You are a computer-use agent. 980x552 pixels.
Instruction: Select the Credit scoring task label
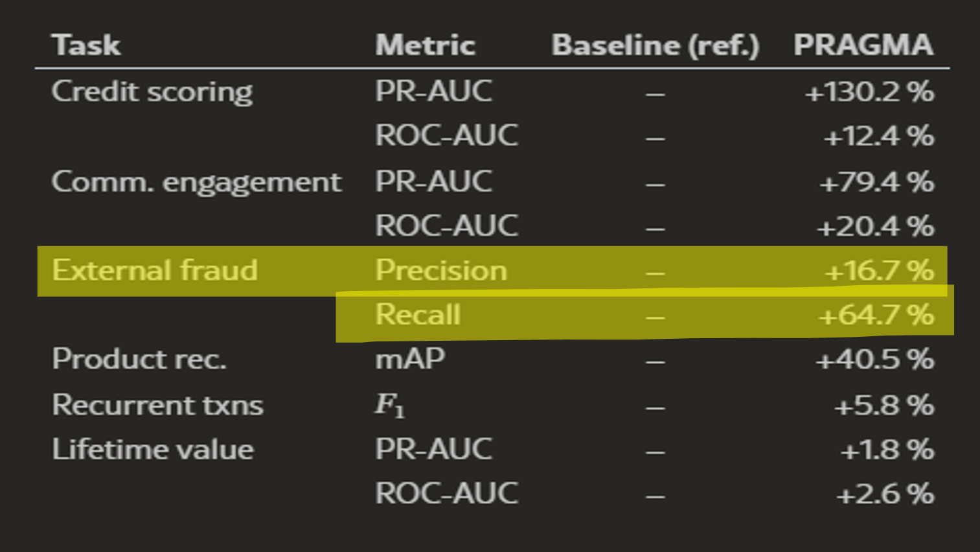(152, 92)
